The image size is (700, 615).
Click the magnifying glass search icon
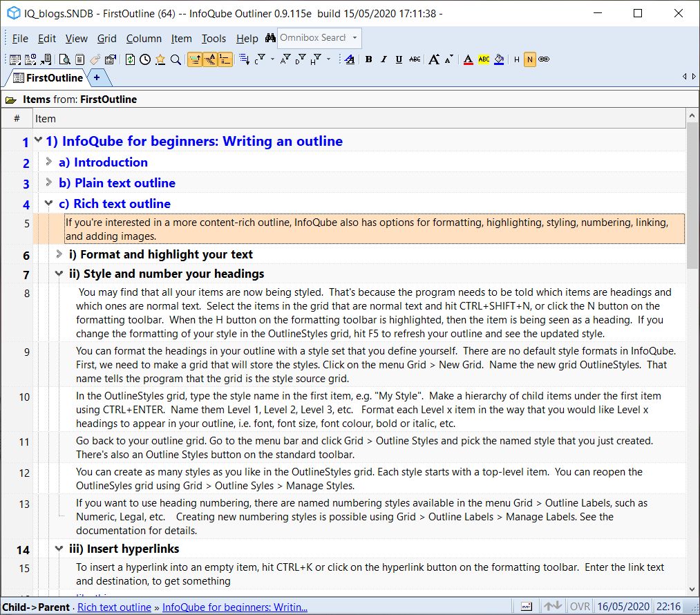pyautogui.click(x=176, y=59)
